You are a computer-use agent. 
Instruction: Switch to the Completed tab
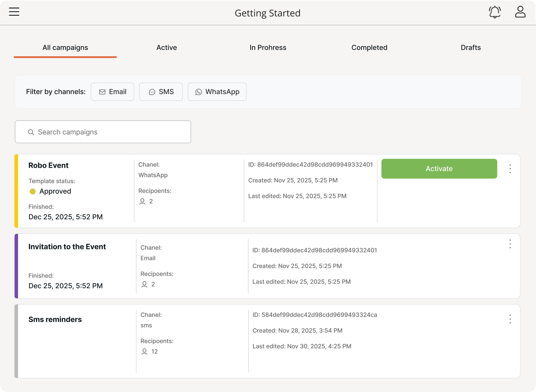click(369, 48)
